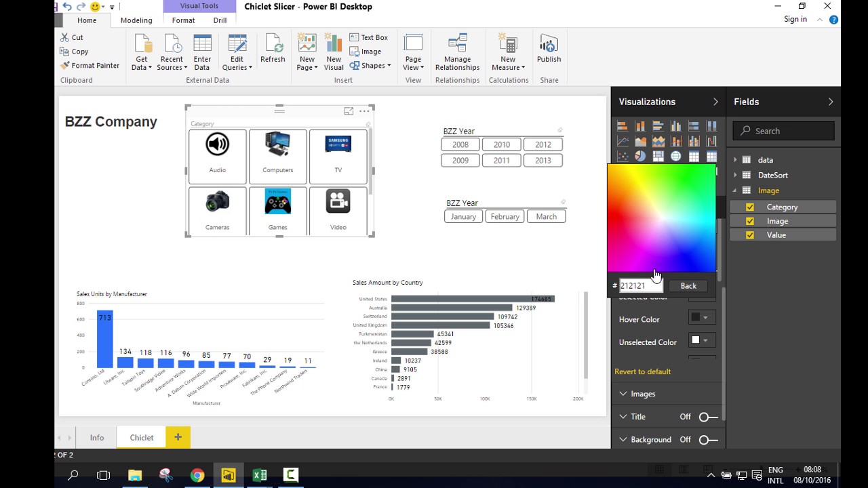Viewport: 868px width, 488px height.
Task: Refresh the data from the ribbon
Action: click(x=273, y=48)
